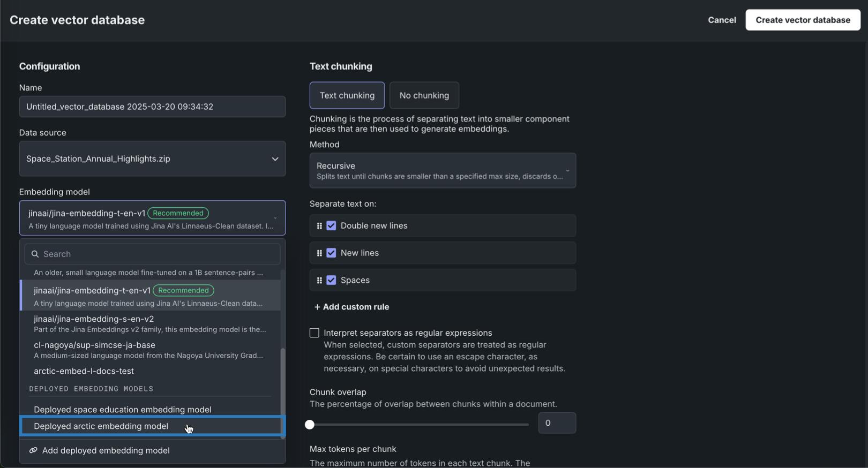868x468 pixels.
Task: Enable Interpret separators as regular expressions
Action: point(315,333)
